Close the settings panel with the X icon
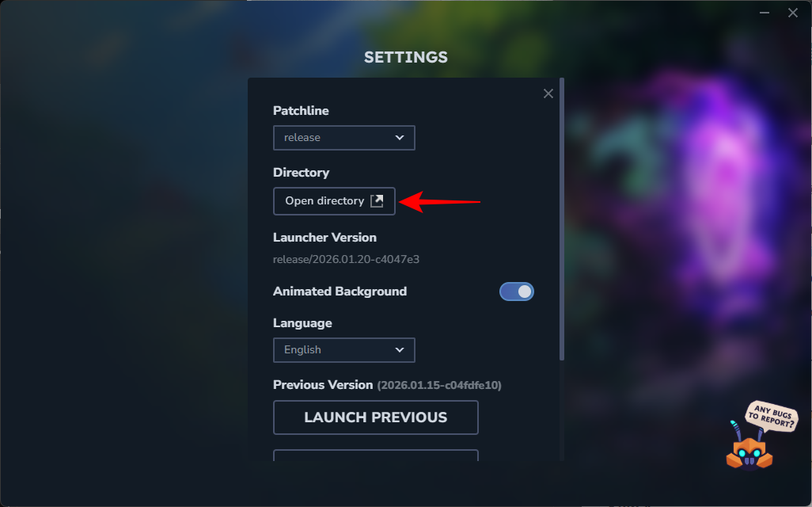The width and height of the screenshot is (812, 507). 548,93
